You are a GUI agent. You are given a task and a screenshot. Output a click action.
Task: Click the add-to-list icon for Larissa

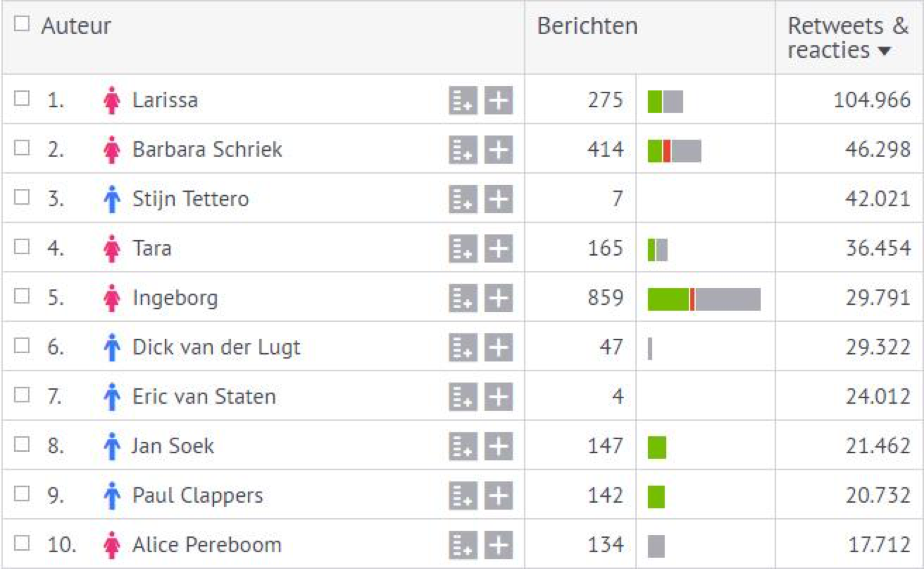tap(463, 100)
